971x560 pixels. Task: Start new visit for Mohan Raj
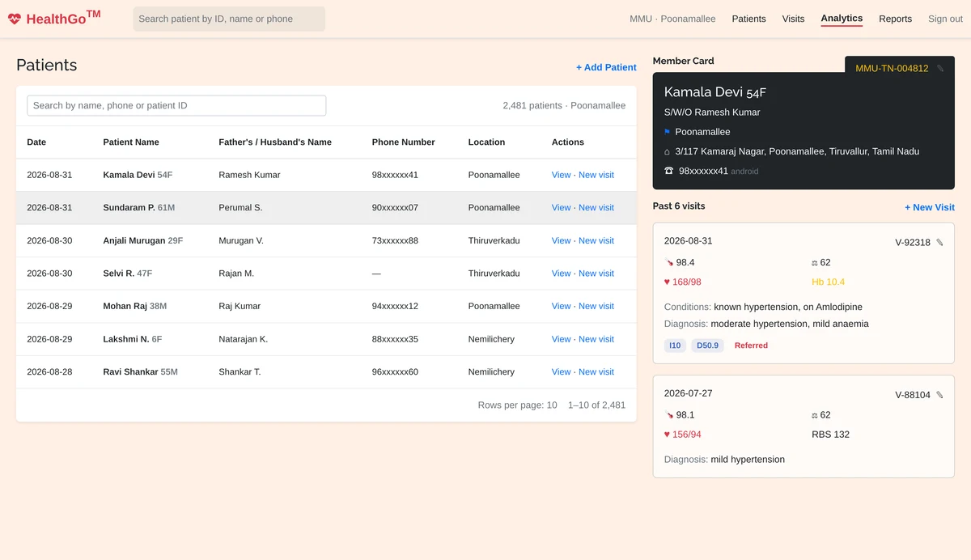point(596,306)
